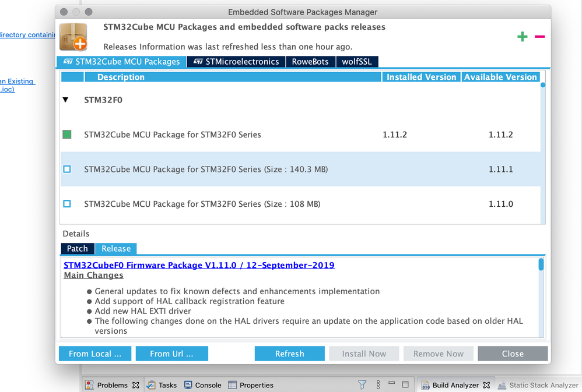Click the 'an Existing' link in background window
This screenshot has height=392, width=582.
click(x=17, y=81)
